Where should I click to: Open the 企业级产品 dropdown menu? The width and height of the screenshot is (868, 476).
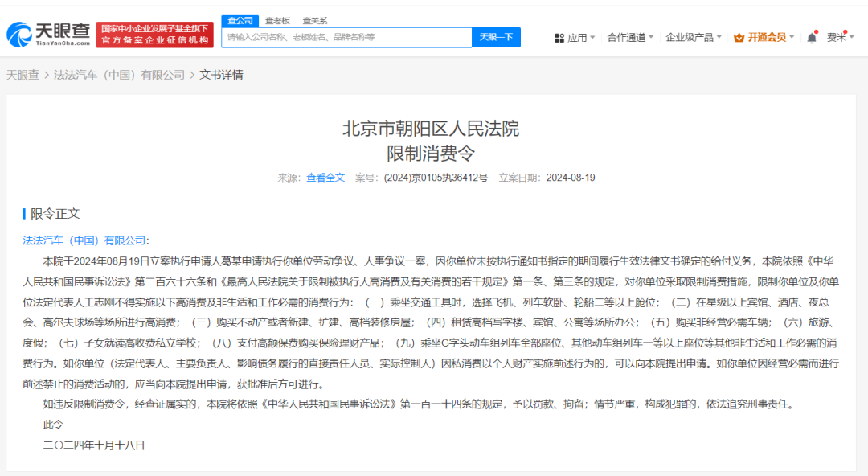(x=693, y=37)
